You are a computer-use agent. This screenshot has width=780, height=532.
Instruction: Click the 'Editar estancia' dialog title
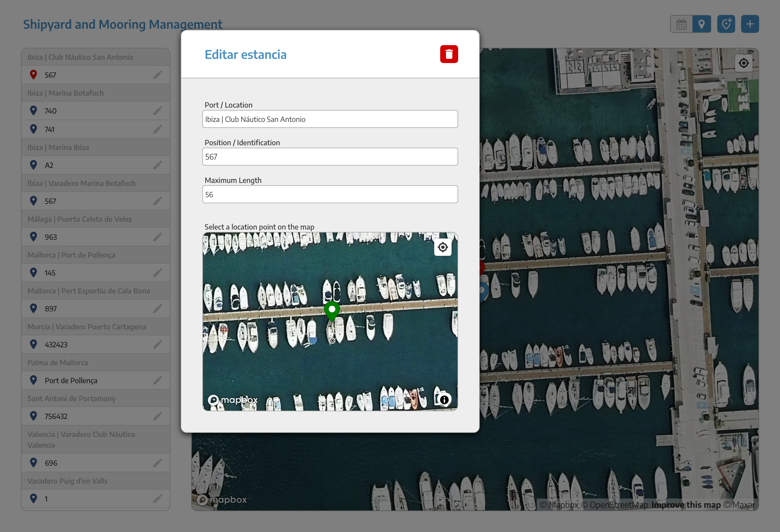coord(245,54)
